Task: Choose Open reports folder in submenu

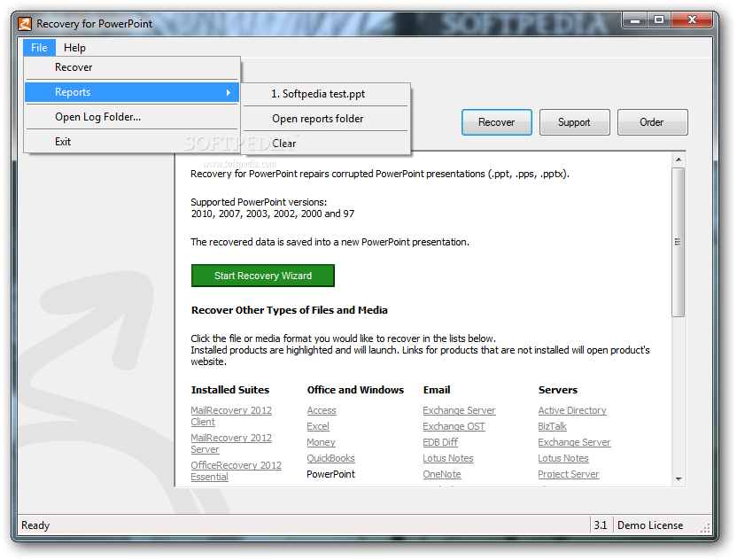Action: click(325, 119)
